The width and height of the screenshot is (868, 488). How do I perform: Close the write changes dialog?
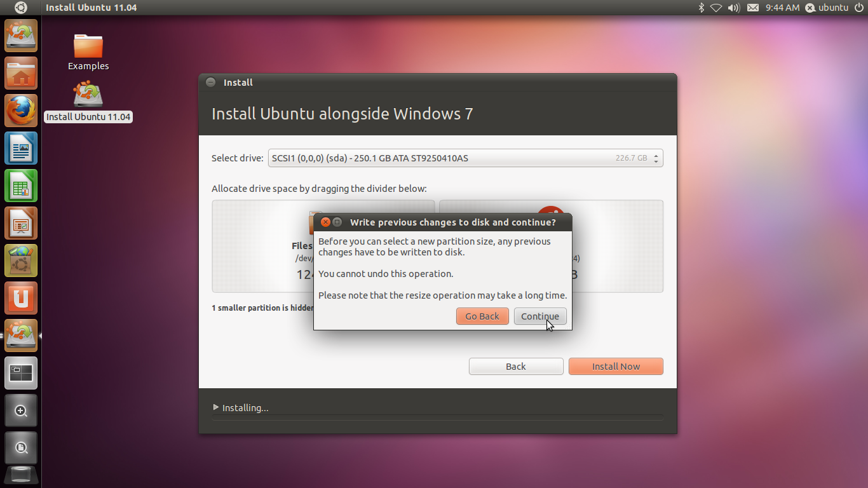point(325,222)
